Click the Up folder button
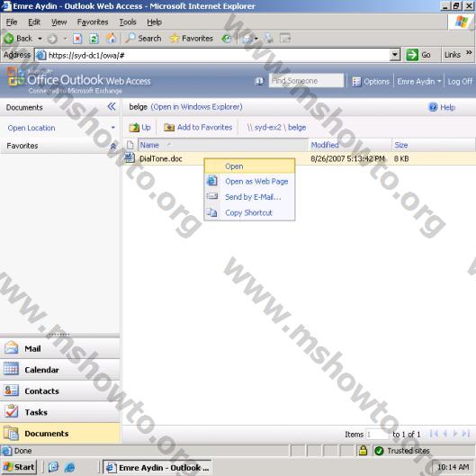This screenshot has height=476, width=476. 140,128
